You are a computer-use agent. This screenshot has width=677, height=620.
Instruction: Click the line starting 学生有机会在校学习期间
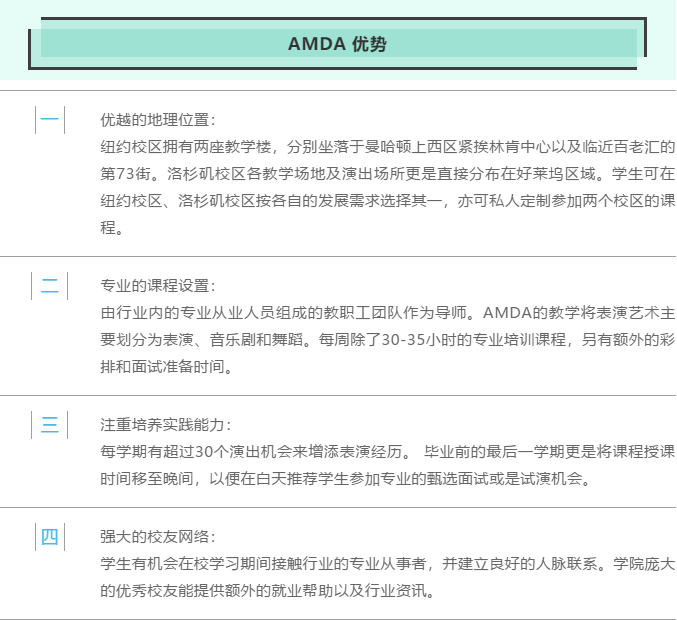pyautogui.click(x=387, y=564)
